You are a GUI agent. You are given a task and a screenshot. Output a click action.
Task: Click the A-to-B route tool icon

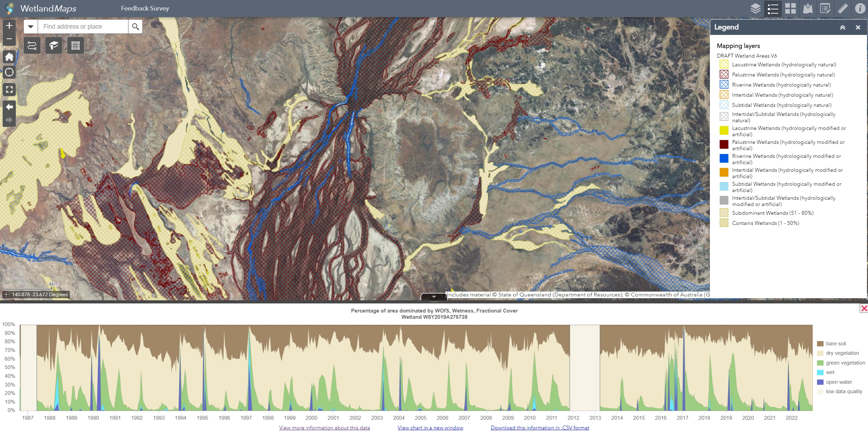coord(32,45)
